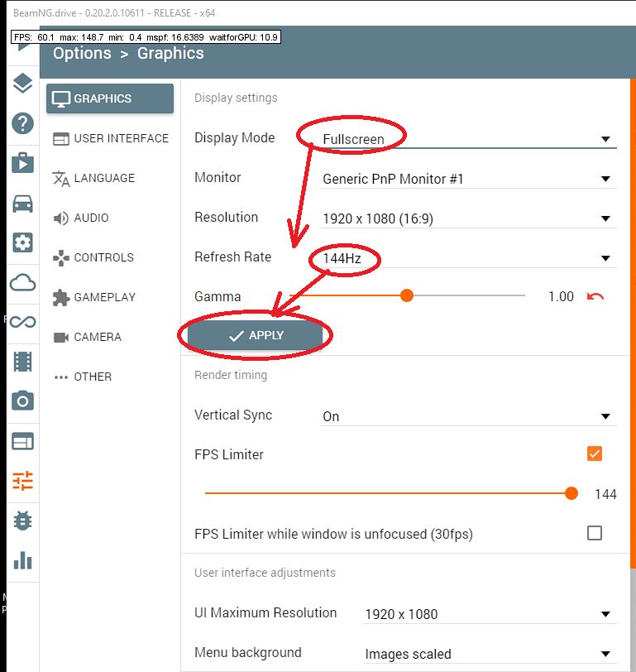636x672 pixels.
Task: Open the GAMEPLAY settings category
Action: (x=110, y=297)
